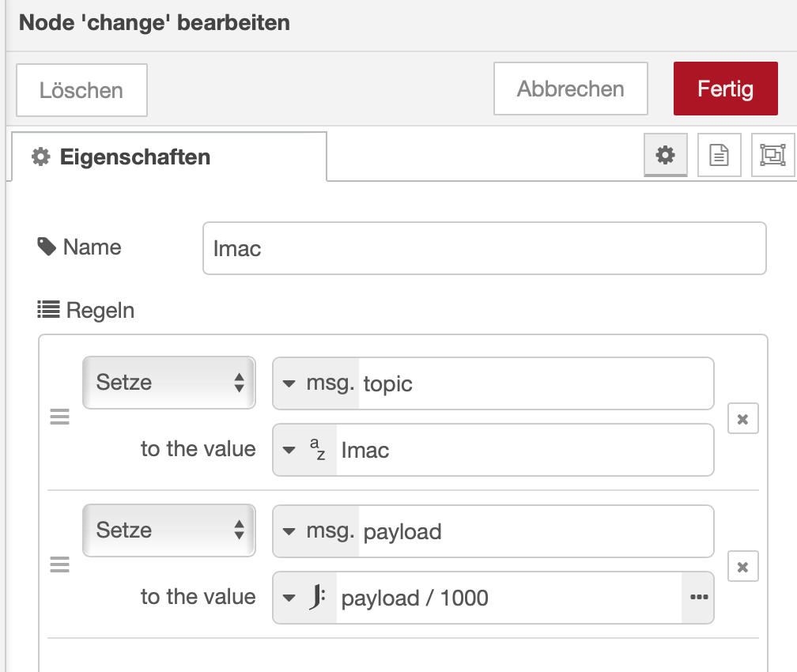This screenshot has width=797, height=672.
Task: Confirm with the Fertig button
Action: coord(725,89)
